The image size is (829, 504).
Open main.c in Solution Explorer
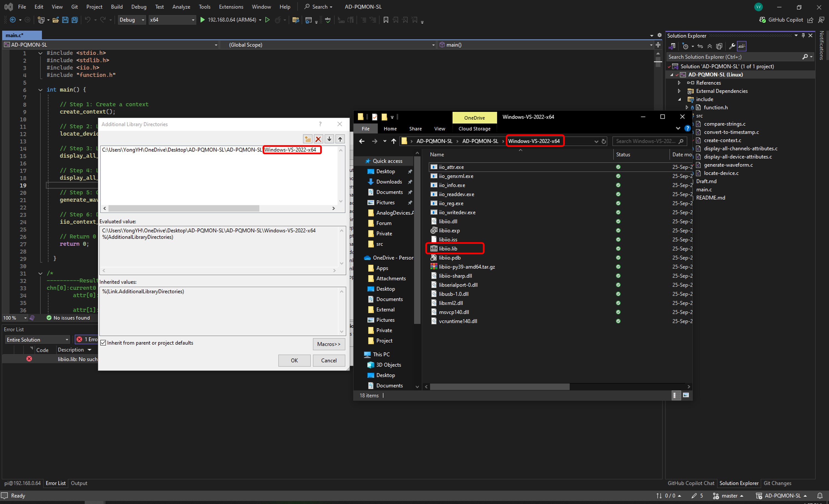[704, 190]
